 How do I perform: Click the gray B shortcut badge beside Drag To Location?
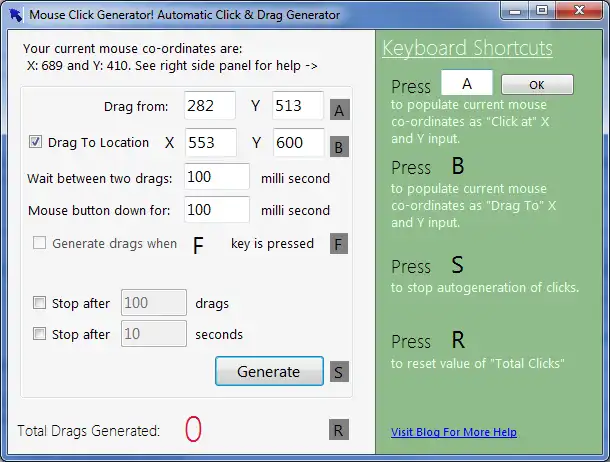(339, 147)
